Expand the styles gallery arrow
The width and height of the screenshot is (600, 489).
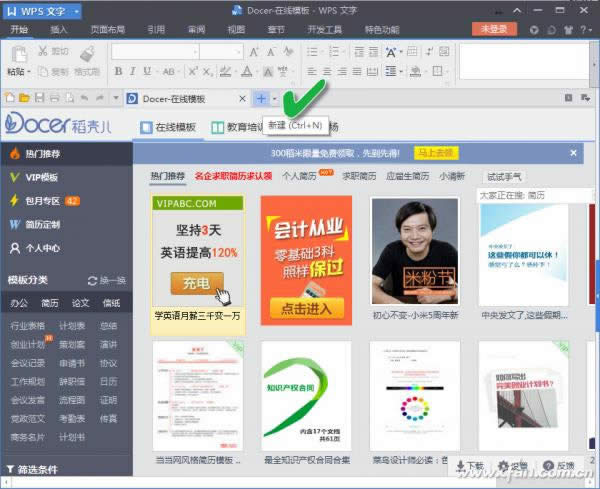coord(594,63)
